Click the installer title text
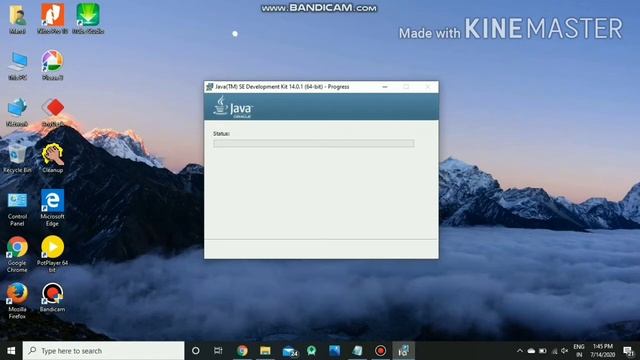This screenshot has height=360, width=640. 282,87
